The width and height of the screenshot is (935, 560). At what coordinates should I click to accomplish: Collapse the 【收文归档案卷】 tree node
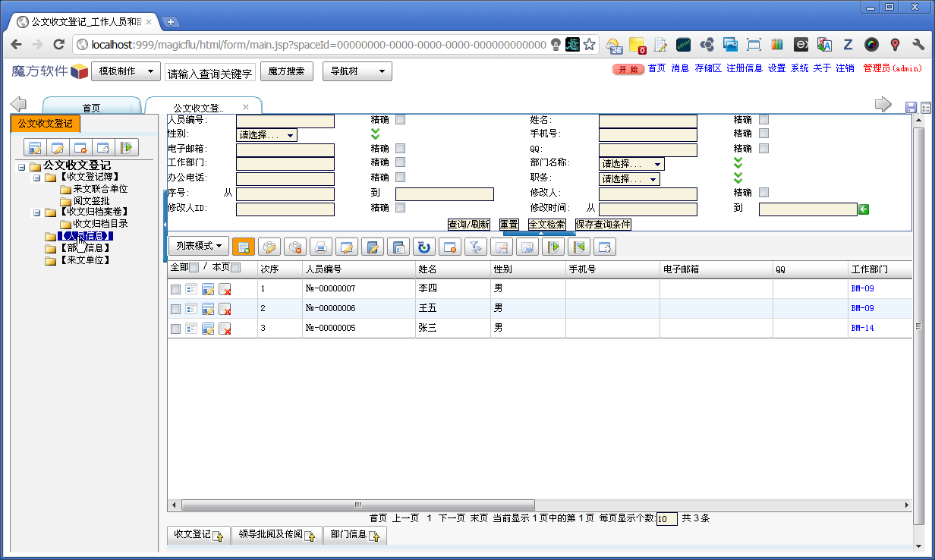pos(36,212)
